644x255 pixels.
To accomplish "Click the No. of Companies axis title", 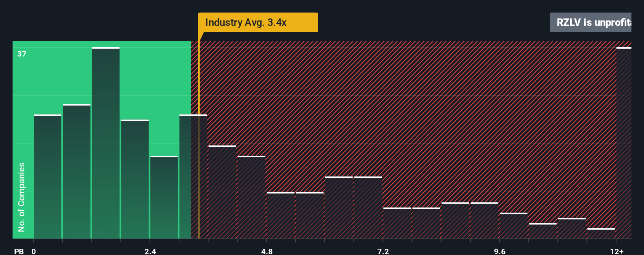I will [x=22, y=197].
